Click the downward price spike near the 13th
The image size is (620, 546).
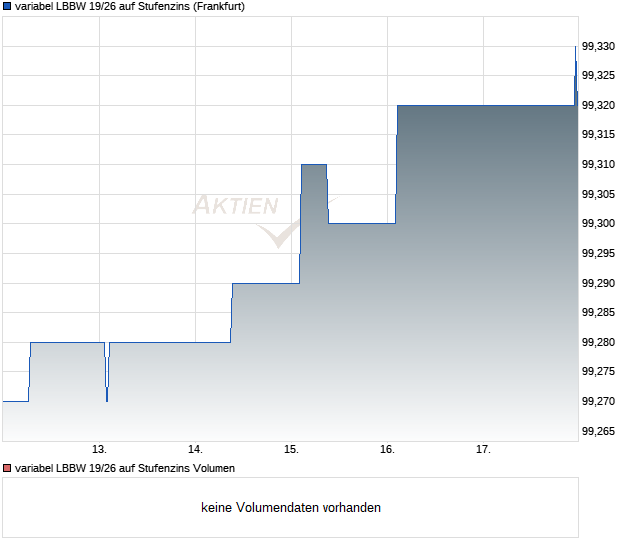(107, 372)
